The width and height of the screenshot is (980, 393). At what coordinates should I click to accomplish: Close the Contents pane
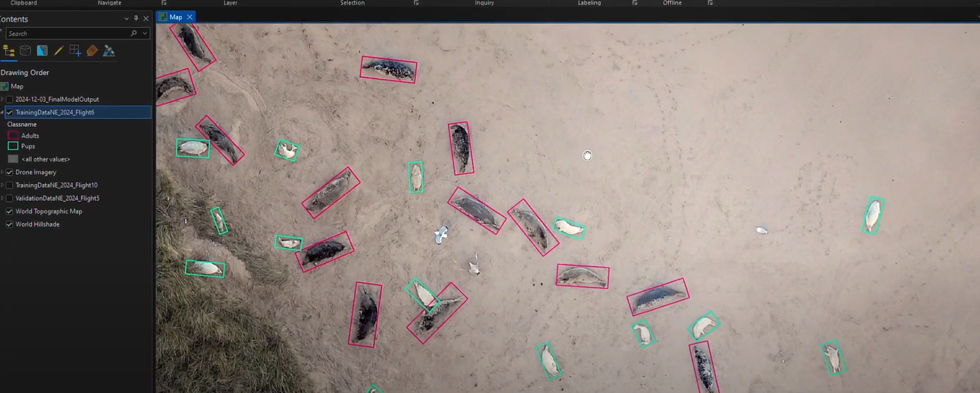pyautogui.click(x=146, y=19)
